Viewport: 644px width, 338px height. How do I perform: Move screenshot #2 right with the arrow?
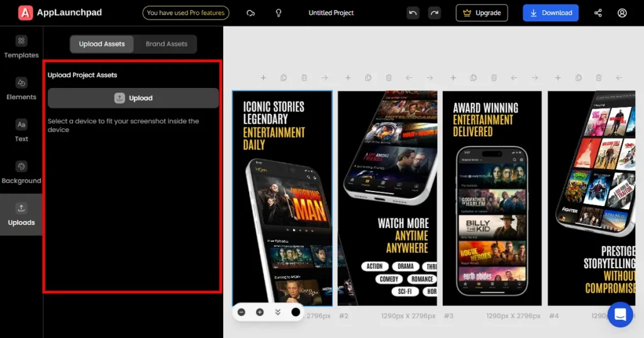(430, 77)
